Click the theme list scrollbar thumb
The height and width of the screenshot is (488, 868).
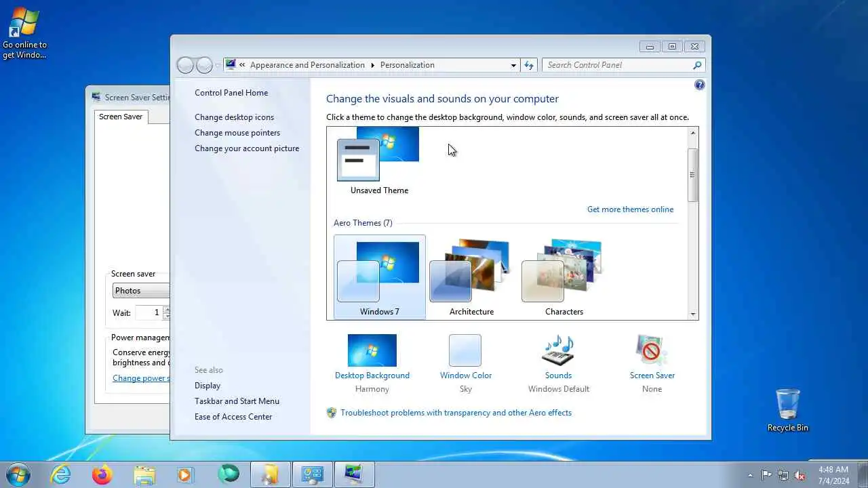(692, 175)
